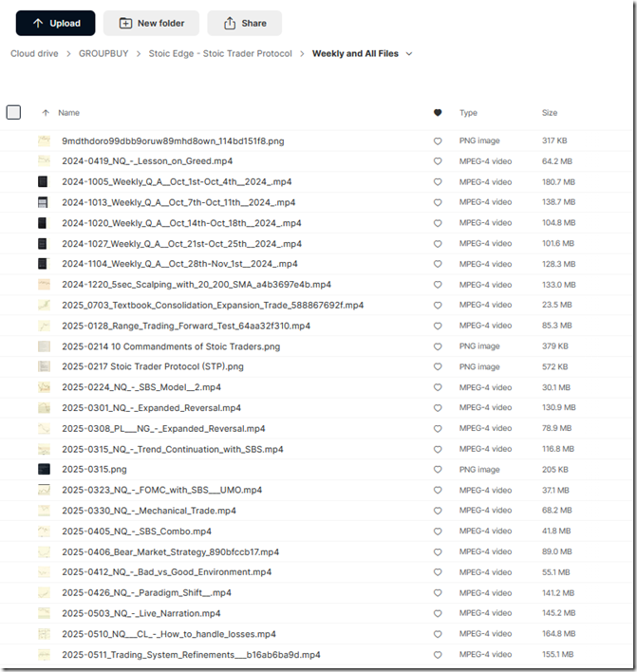Screen dimensions: 637x672
Task: Open the Share option
Action: point(244,23)
